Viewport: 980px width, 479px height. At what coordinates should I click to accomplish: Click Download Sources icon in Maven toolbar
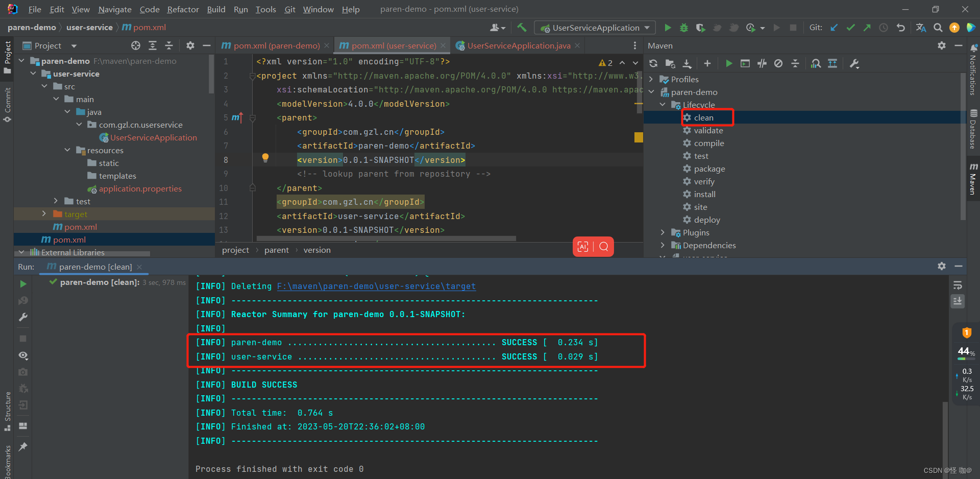[x=687, y=63]
